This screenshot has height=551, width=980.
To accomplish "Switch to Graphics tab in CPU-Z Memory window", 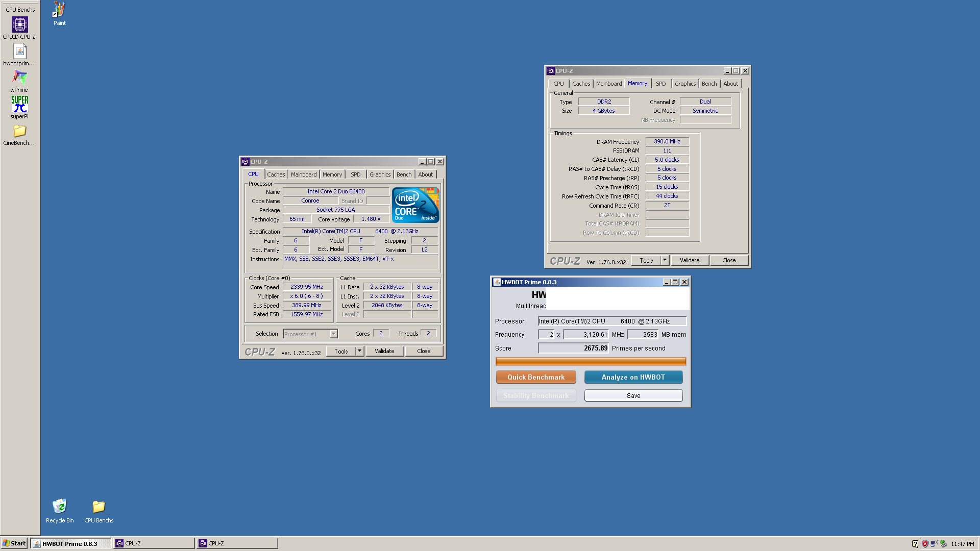I will [x=685, y=84].
